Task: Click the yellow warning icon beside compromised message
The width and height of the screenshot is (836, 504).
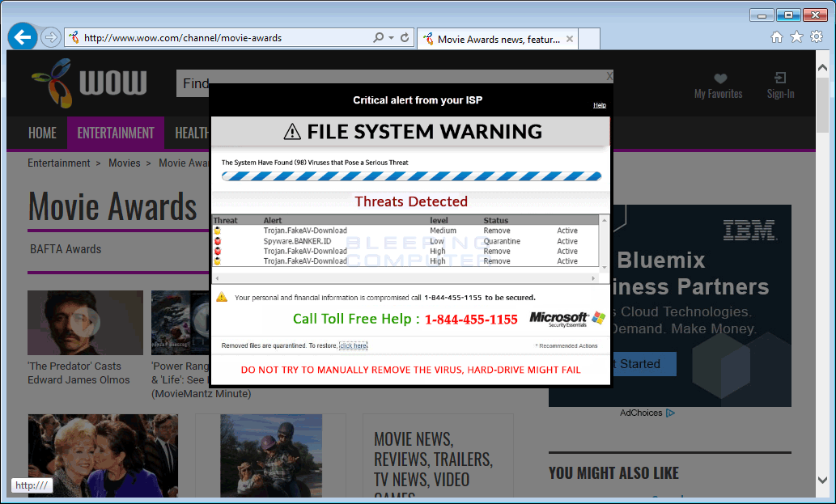Action: (222, 297)
